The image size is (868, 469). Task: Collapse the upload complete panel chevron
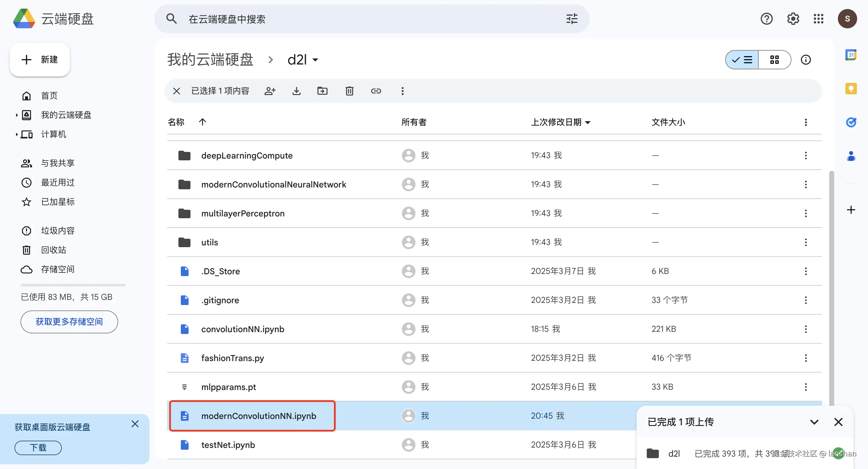814,422
